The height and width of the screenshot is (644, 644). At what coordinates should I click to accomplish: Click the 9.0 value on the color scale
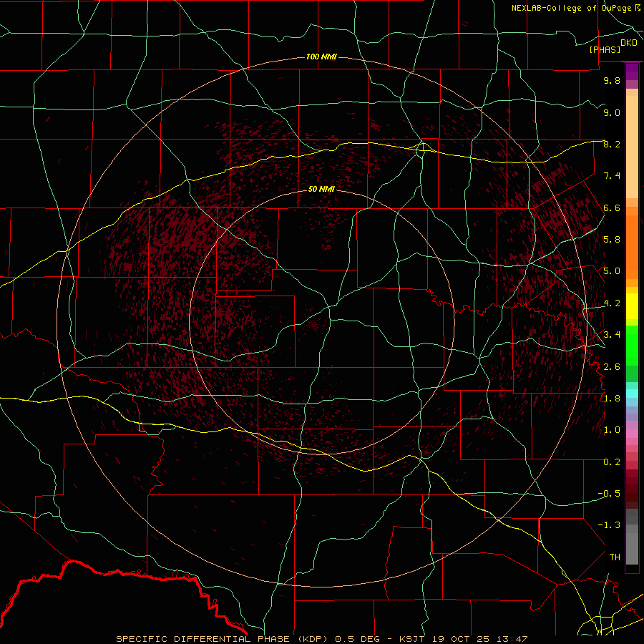[612, 112]
